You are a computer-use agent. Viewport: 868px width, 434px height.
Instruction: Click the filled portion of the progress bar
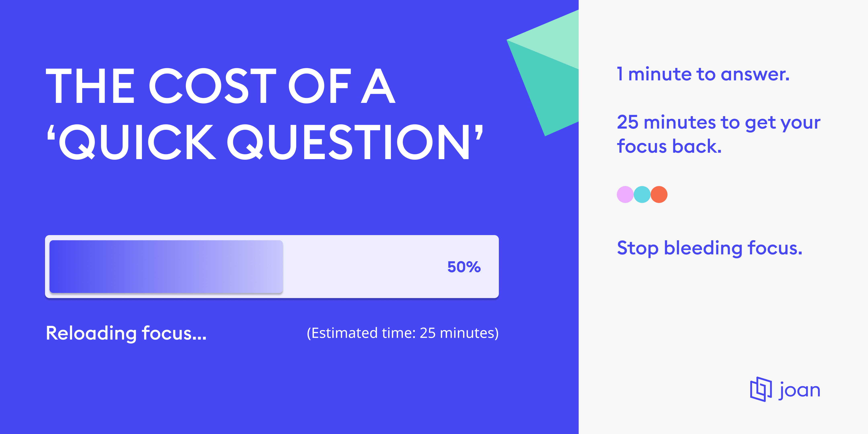pyautogui.click(x=166, y=267)
